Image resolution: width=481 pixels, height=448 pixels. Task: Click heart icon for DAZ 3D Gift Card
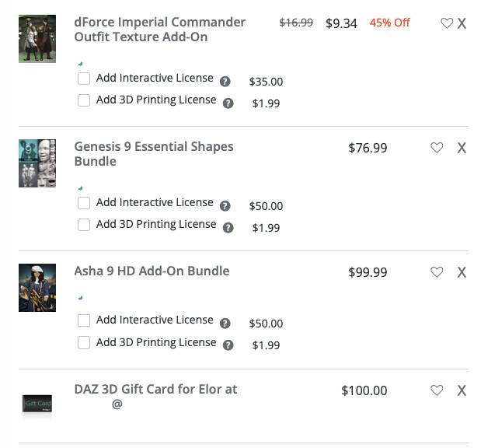click(437, 390)
